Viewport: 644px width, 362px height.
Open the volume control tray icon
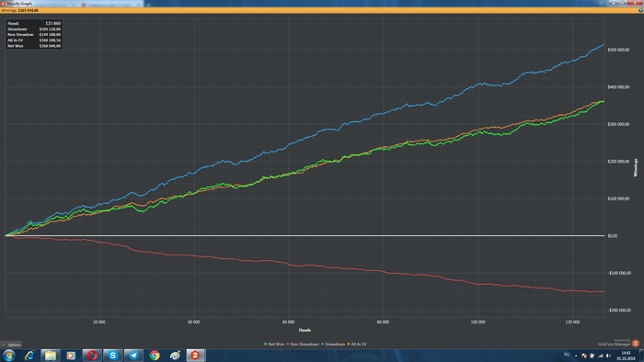coord(608,356)
